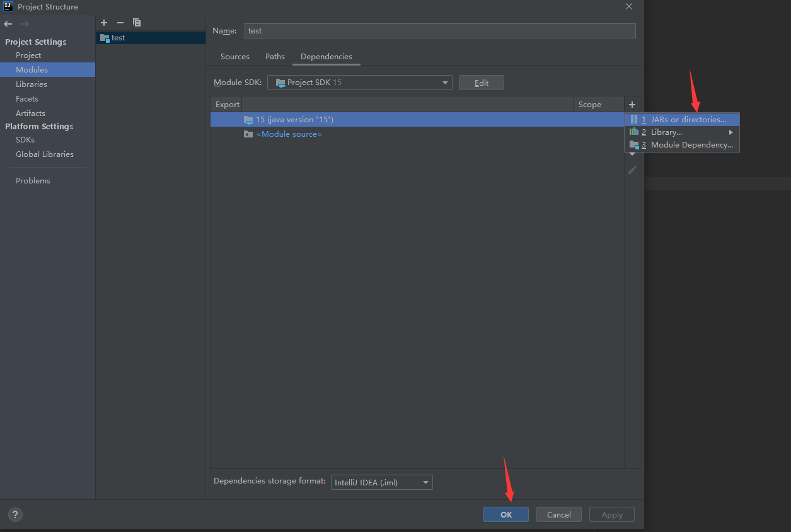Open the add dependency plus icon
The height and width of the screenshot is (532, 791).
tap(632, 104)
